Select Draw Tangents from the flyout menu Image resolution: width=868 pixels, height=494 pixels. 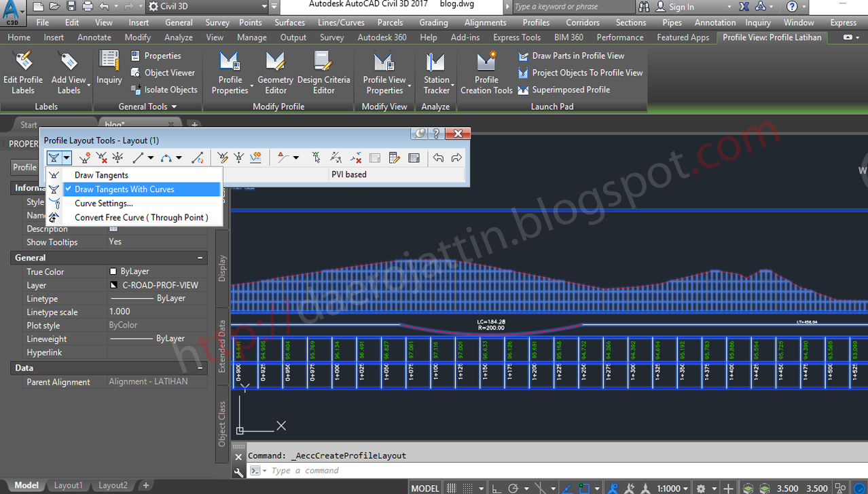coord(102,175)
